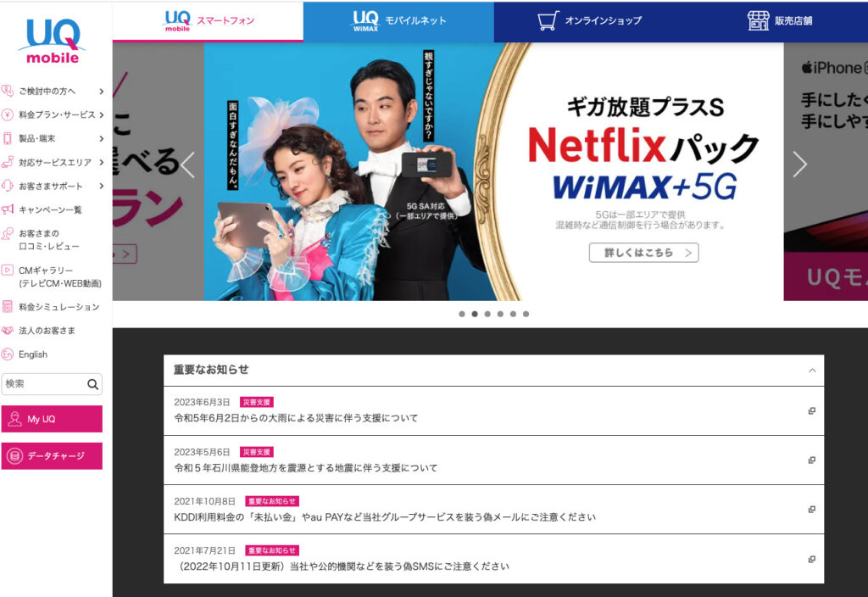Open external link icon for May 6 notice
Viewport: 868px width, 597px height.
click(x=811, y=460)
